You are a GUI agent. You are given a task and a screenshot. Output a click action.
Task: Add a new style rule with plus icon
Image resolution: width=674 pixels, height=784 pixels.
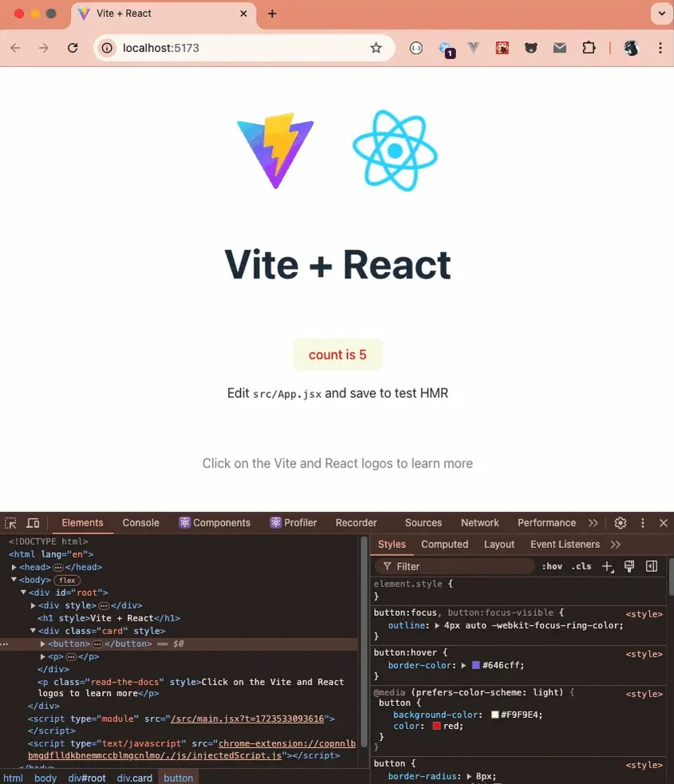point(608,566)
